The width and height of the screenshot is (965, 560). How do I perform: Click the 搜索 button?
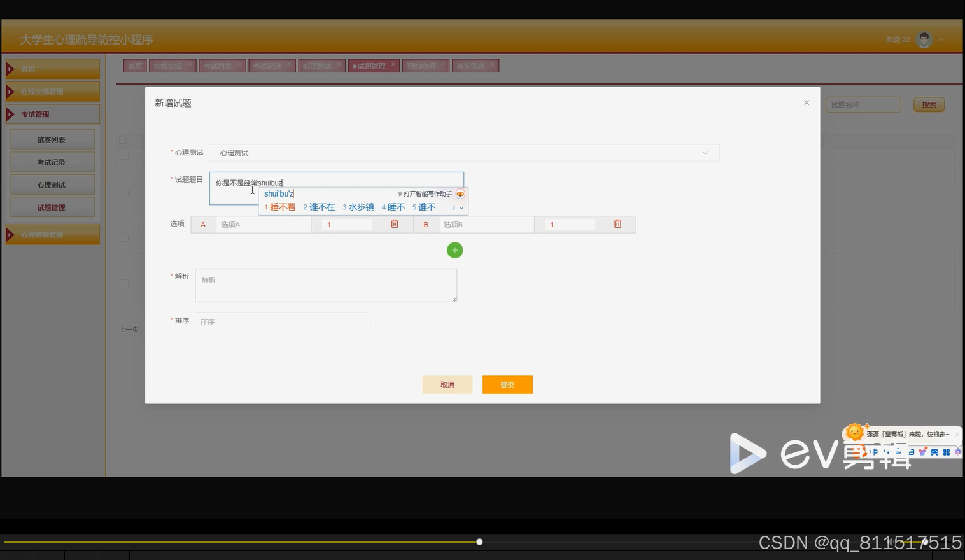point(929,104)
